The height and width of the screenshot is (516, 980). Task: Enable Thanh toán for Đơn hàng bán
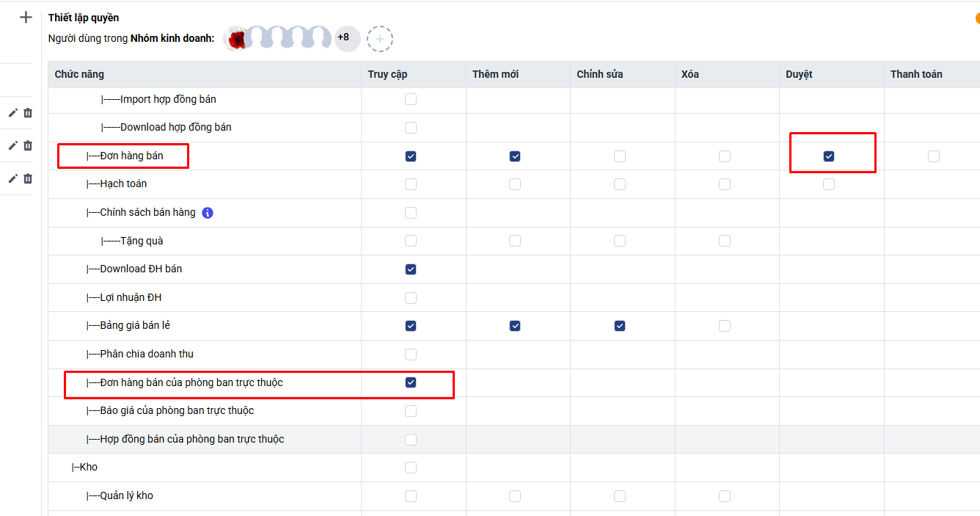point(933,156)
